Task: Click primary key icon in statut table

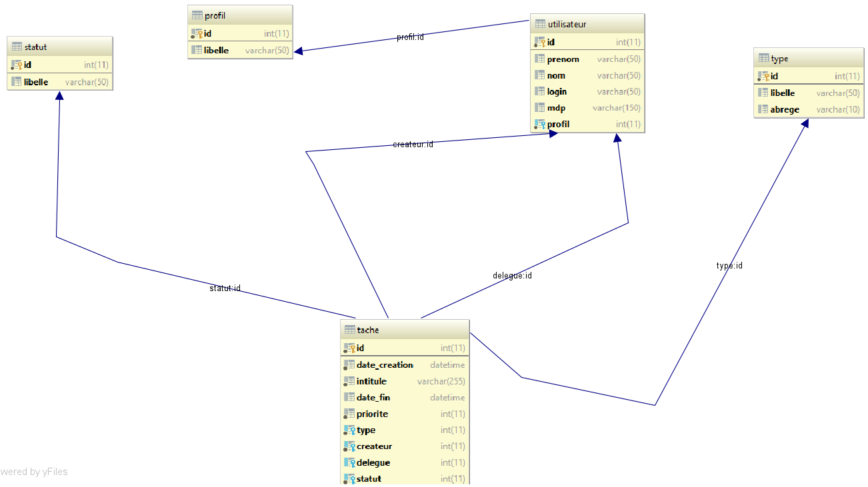Action: [x=17, y=65]
